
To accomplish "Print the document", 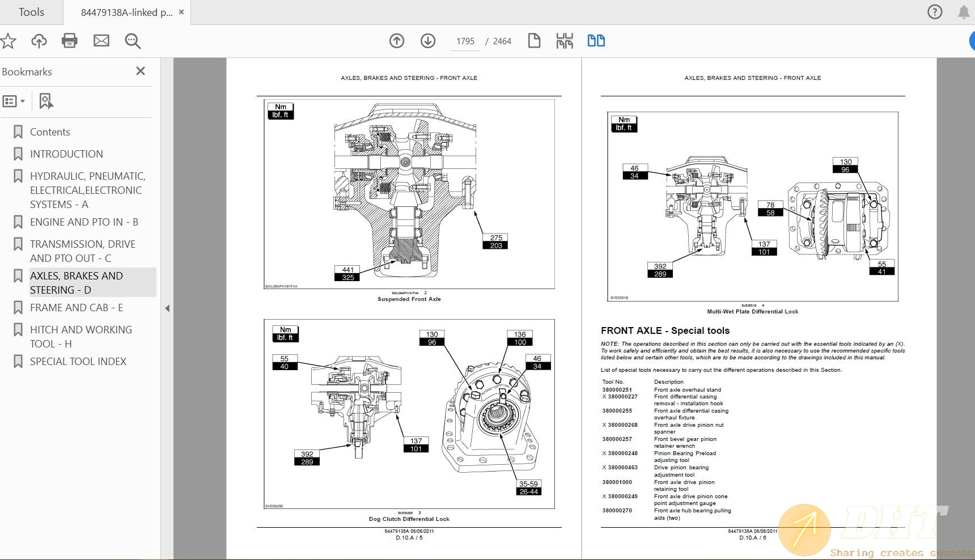I will tap(70, 41).
